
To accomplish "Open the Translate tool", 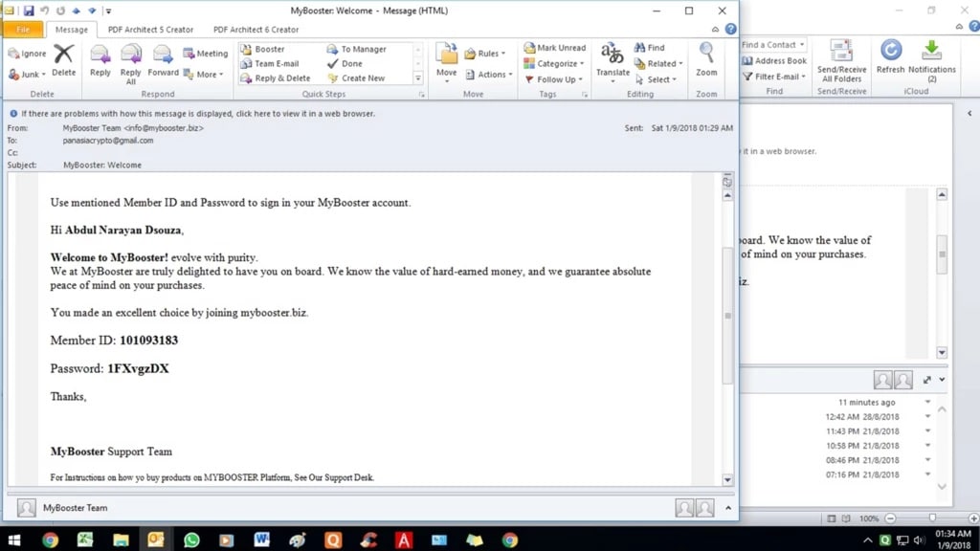I will pyautogui.click(x=612, y=59).
